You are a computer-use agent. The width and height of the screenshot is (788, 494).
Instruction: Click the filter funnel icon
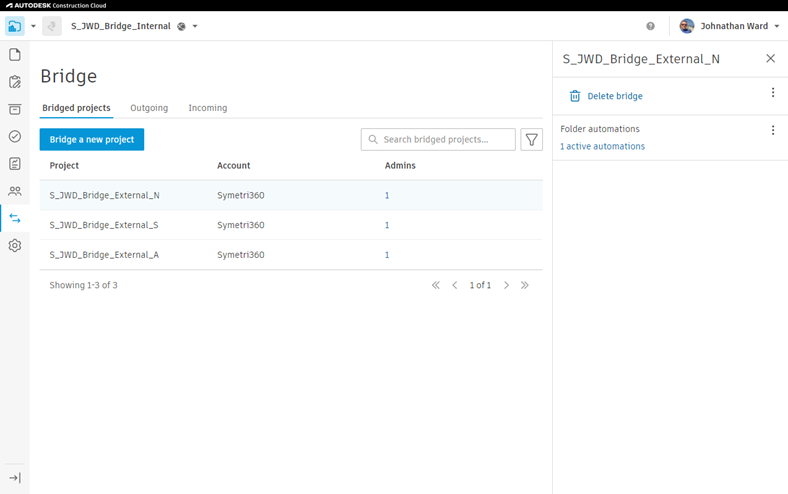531,139
